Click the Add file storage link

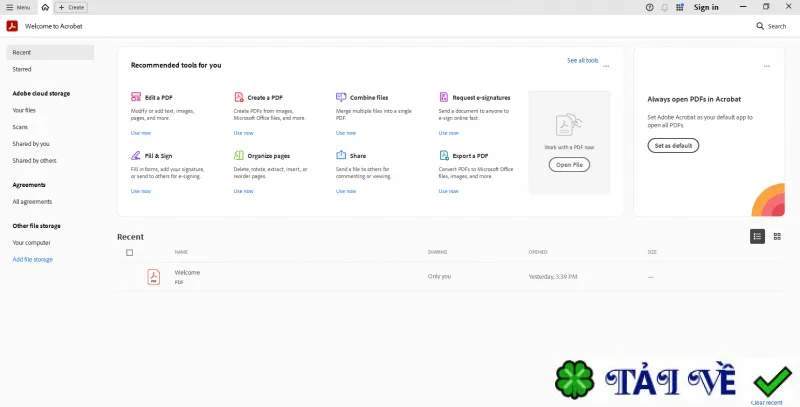pyautogui.click(x=33, y=260)
